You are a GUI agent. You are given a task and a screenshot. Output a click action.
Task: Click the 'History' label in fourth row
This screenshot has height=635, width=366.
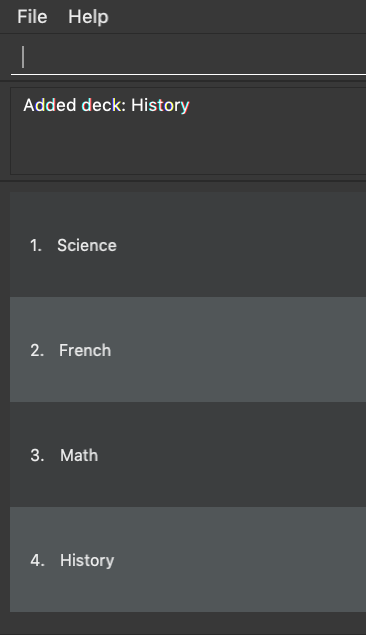pyautogui.click(x=87, y=560)
